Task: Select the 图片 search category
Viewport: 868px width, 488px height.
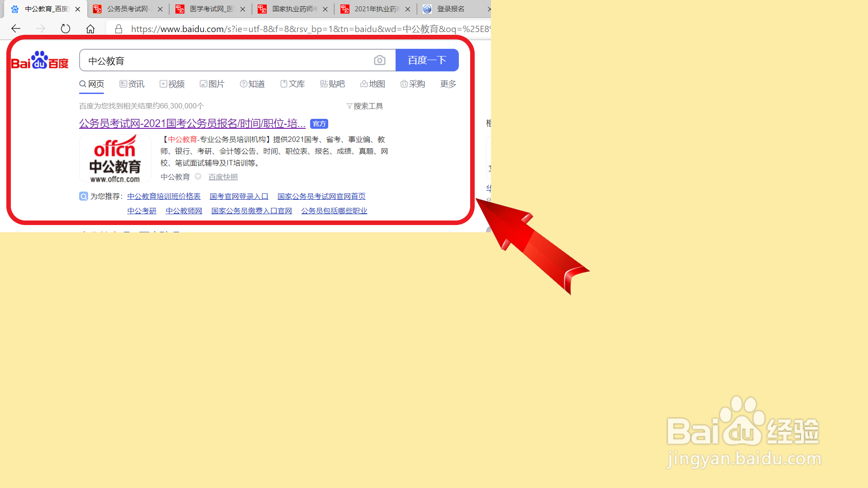Action: [212, 84]
